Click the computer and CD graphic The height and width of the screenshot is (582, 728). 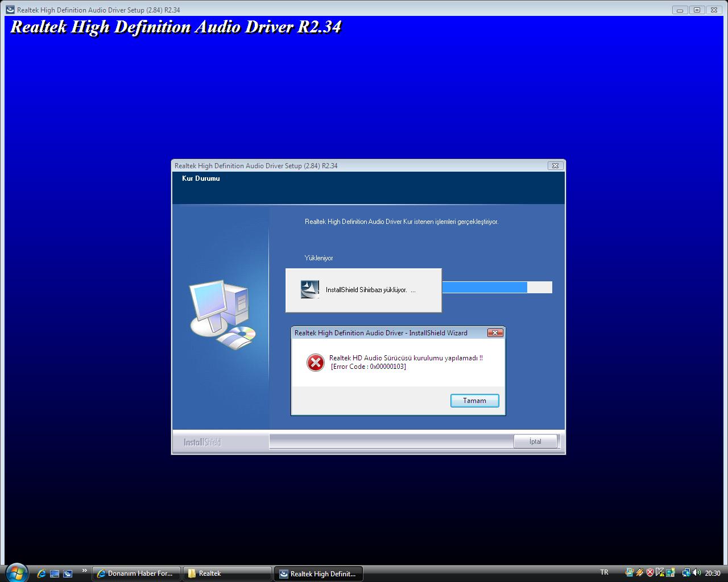point(222,315)
